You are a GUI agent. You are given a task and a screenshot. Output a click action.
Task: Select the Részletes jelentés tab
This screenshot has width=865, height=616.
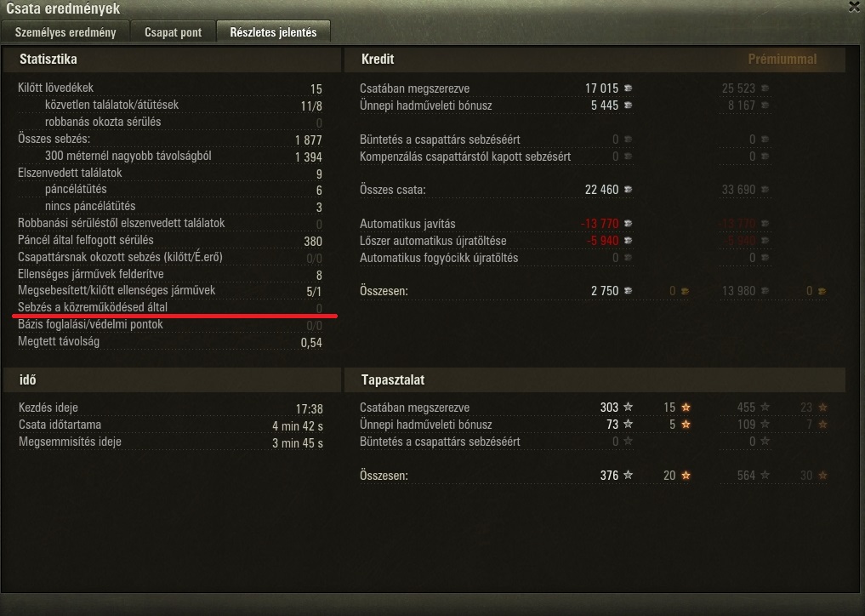tap(274, 32)
